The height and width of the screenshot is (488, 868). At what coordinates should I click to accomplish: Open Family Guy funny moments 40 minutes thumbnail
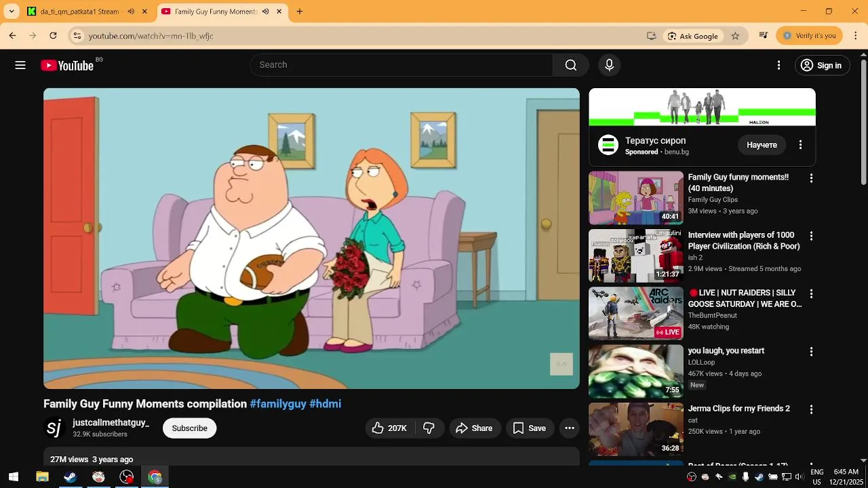pos(636,197)
